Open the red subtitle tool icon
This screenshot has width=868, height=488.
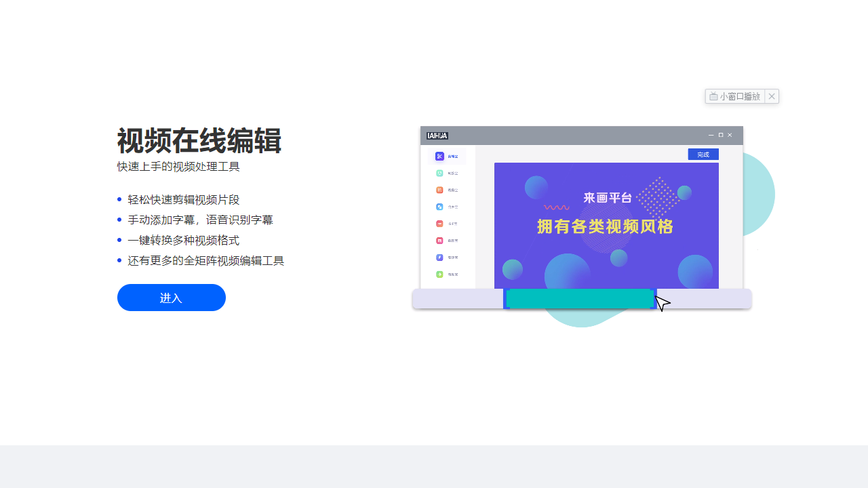pyautogui.click(x=439, y=224)
